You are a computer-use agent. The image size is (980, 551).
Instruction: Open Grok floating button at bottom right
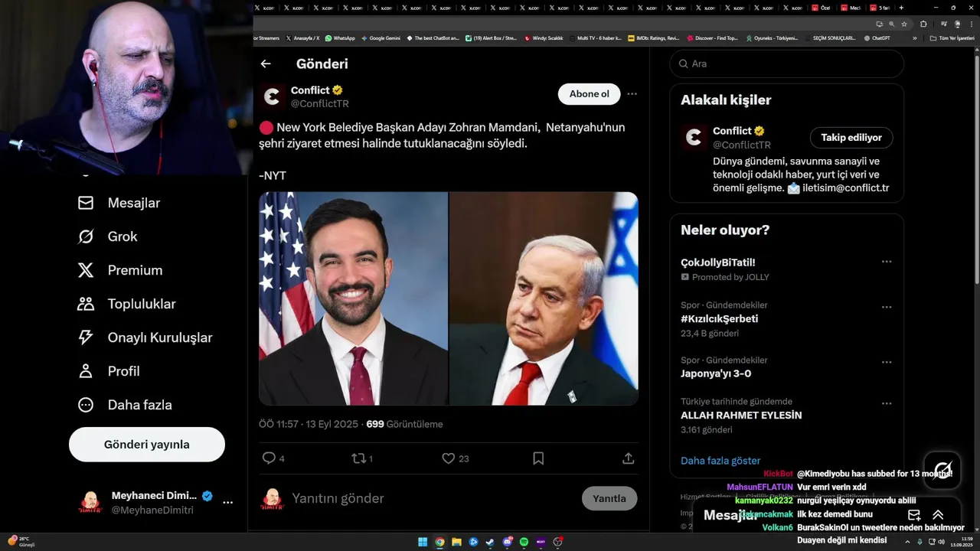942,470
